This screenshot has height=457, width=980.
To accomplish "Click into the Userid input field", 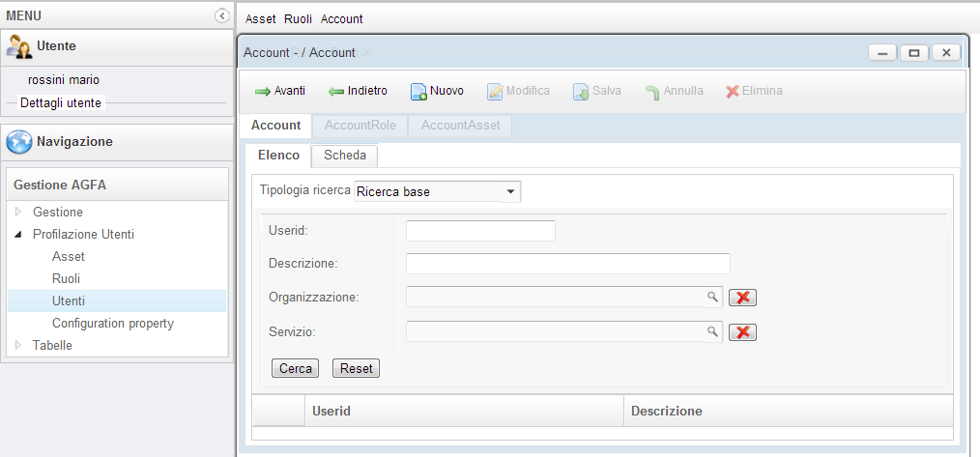I will pos(480,230).
